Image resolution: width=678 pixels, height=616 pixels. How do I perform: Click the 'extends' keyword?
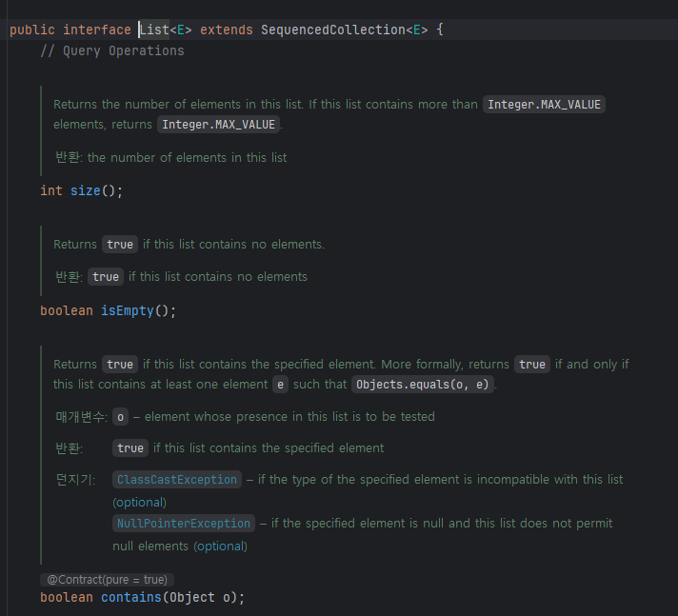click(226, 30)
